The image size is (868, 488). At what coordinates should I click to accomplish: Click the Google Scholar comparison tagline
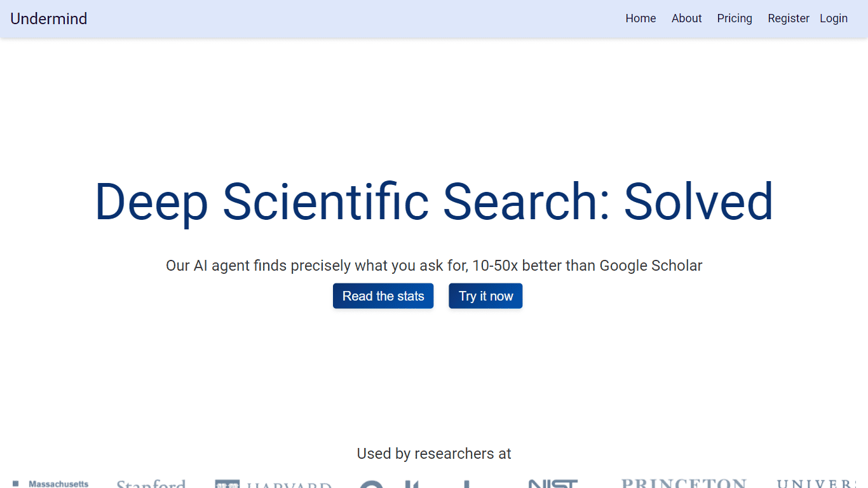(x=434, y=266)
